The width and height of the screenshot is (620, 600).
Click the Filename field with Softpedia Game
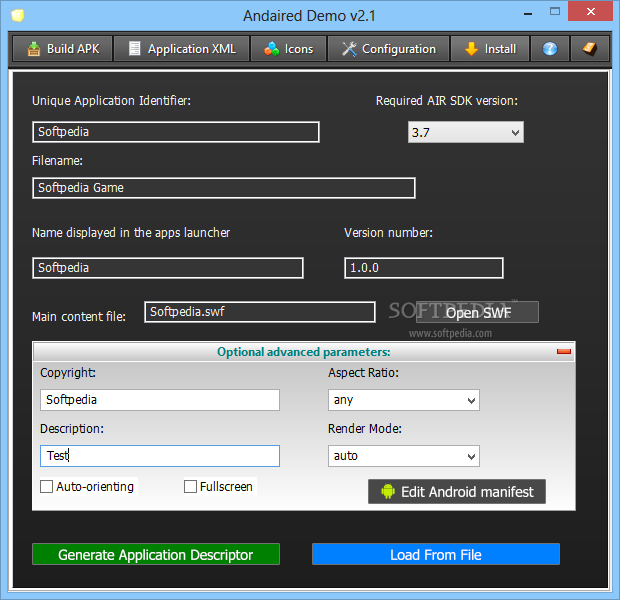pos(223,188)
